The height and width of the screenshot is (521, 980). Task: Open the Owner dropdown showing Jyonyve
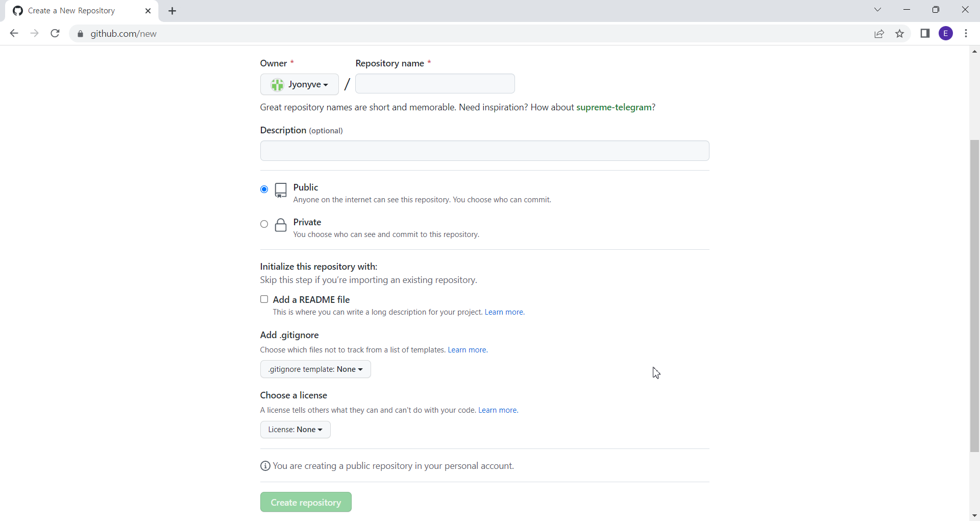pyautogui.click(x=300, y=84)
